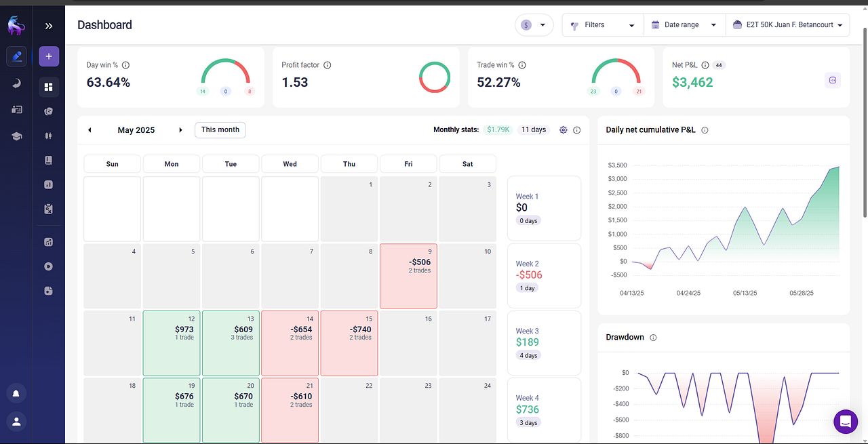
Task: Open the notebook icon in the sidebar
Action: tap(48, 159)
